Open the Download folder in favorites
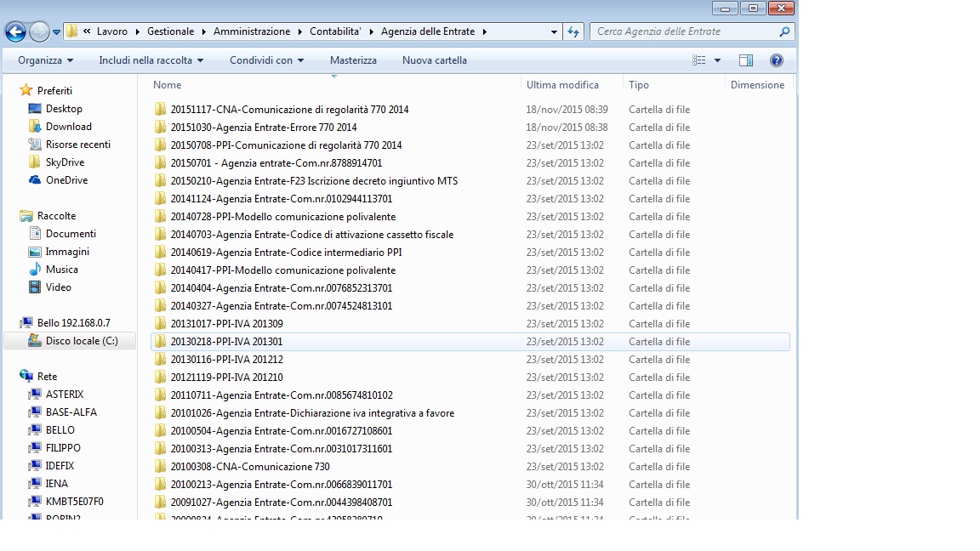The height and width of the screenshot is (551, 980). 68,127
